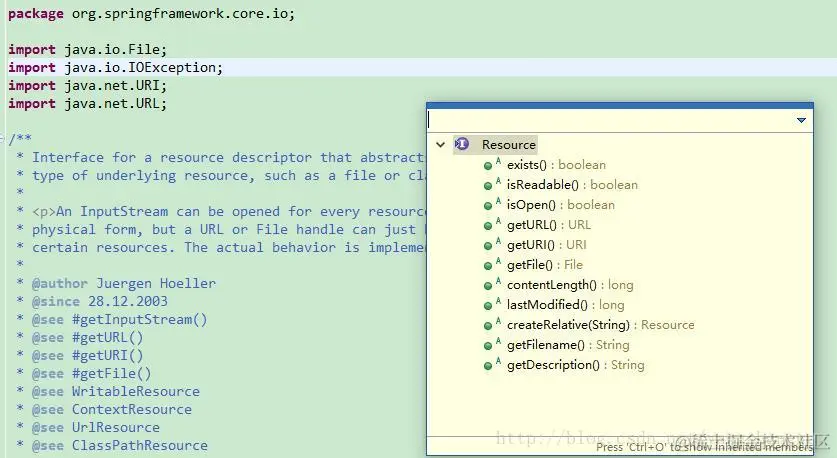This screenshot has width=837, height=458.
Task: Open the WritableResource reference
Action: pyautogui.click(x=136, y=391)
